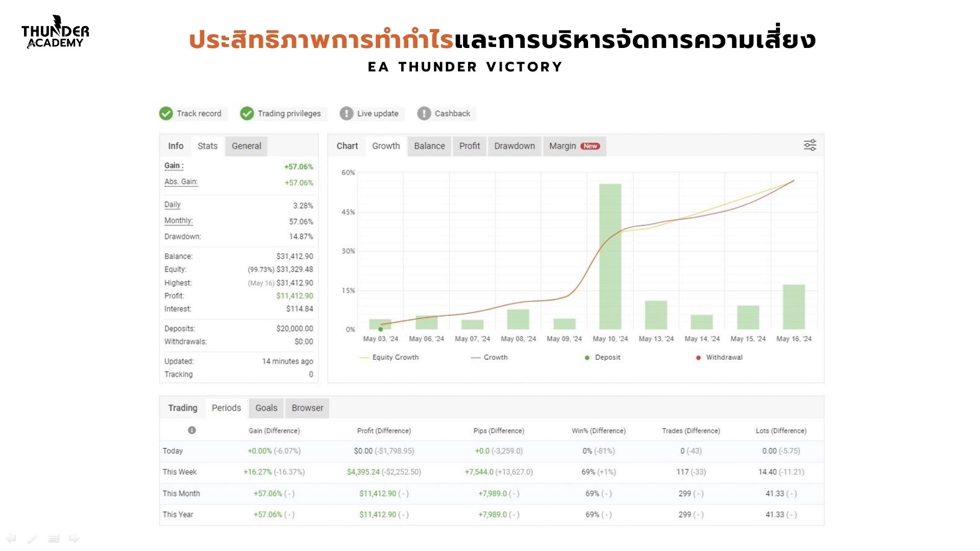Click the Thunder Academy logo
980x551 pixels.
[55, 32]
